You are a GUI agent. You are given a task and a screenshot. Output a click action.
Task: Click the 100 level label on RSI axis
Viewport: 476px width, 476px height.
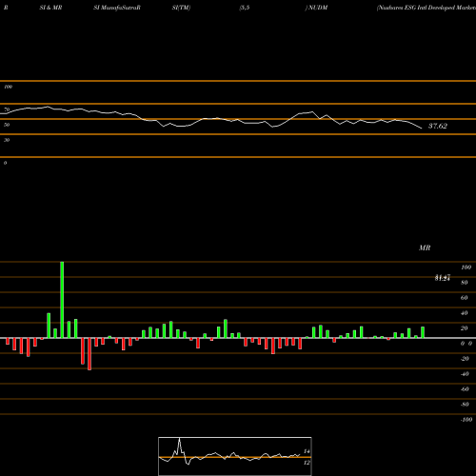(8, 87)
